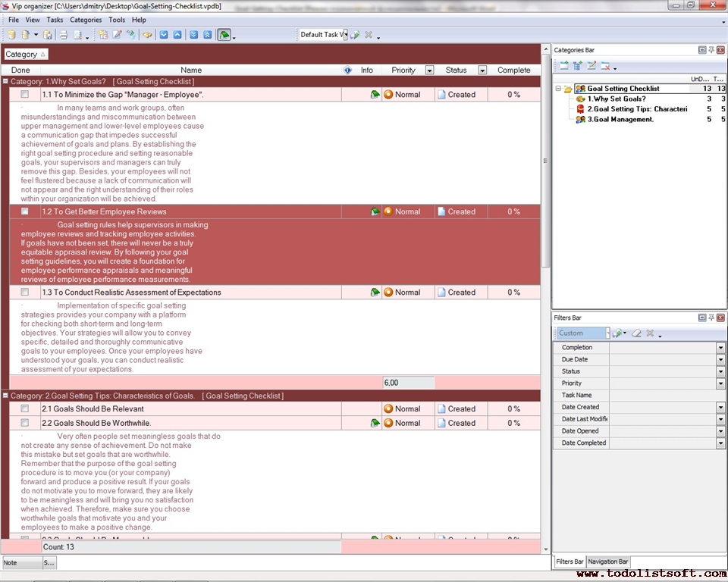Image resolution: width=728 pixels, height=582 pixels.
Task: Tick the checkbox for '1.3 To Conduct Realistic Assessment'
Action: [x=25, y=293]
